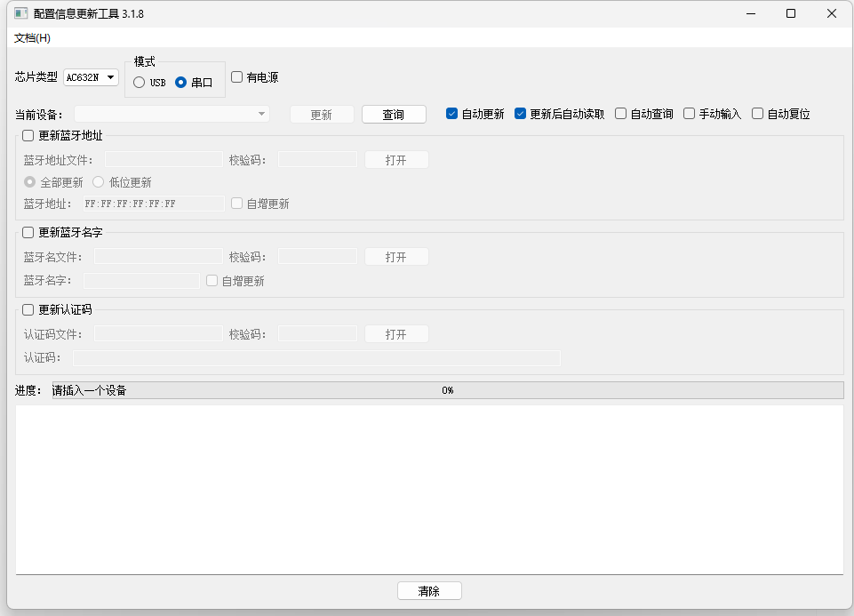Turn on the 自动复位 checkbox

coord(758,114)
